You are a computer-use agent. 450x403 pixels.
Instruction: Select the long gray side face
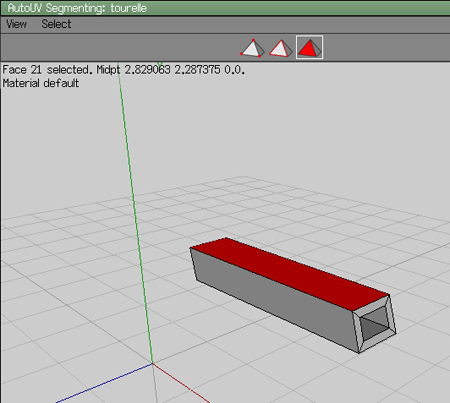[x=273, y=297]
